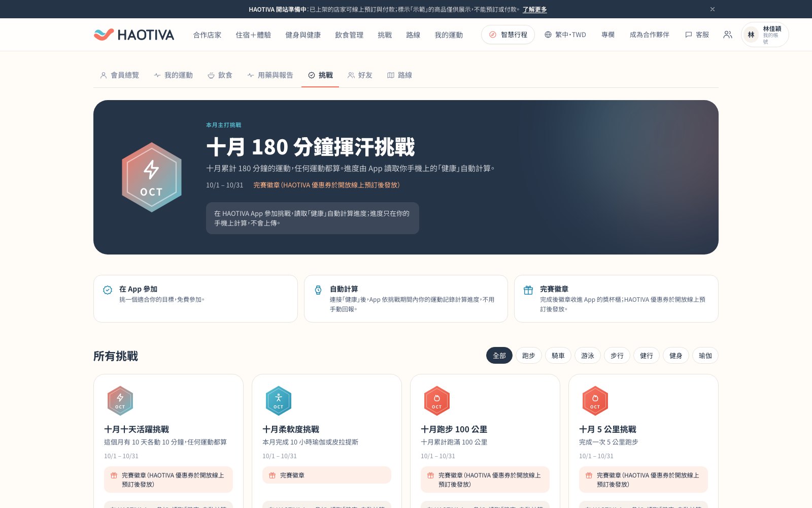Screen dimensions: 812x508
Task: Switch to the 會員總覽 tab
Action: pos(119,75)
